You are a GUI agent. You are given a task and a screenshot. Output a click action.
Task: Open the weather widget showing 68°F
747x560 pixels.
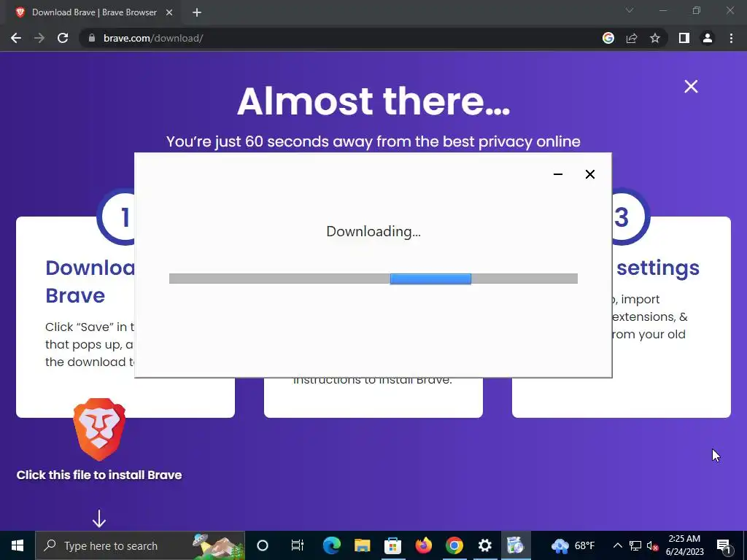pyautogui.click(x=573, y=545)
